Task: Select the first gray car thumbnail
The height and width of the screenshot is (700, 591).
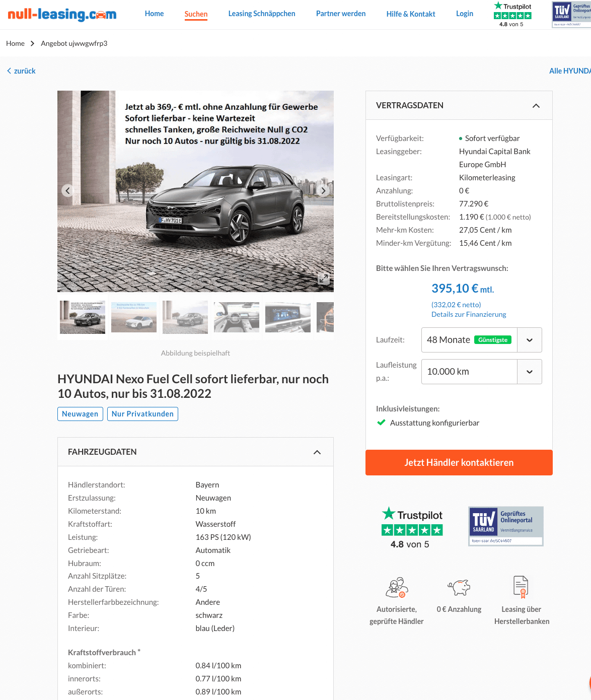Action: [83, 317]
